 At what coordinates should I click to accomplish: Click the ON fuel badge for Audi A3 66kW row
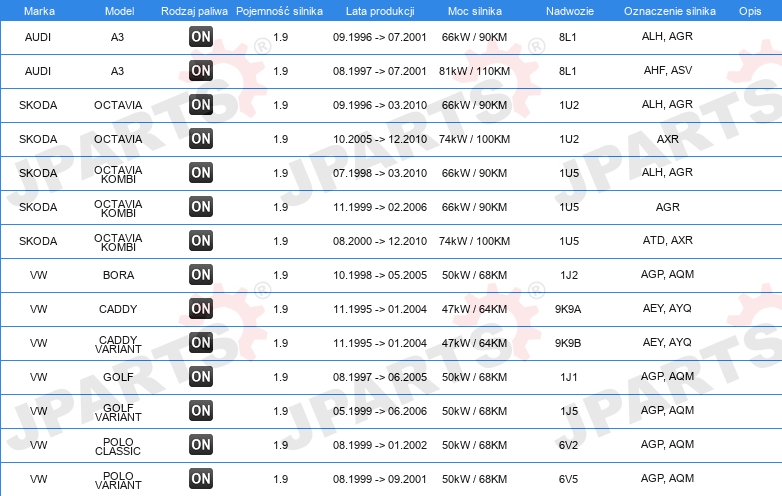pos(201,37)
